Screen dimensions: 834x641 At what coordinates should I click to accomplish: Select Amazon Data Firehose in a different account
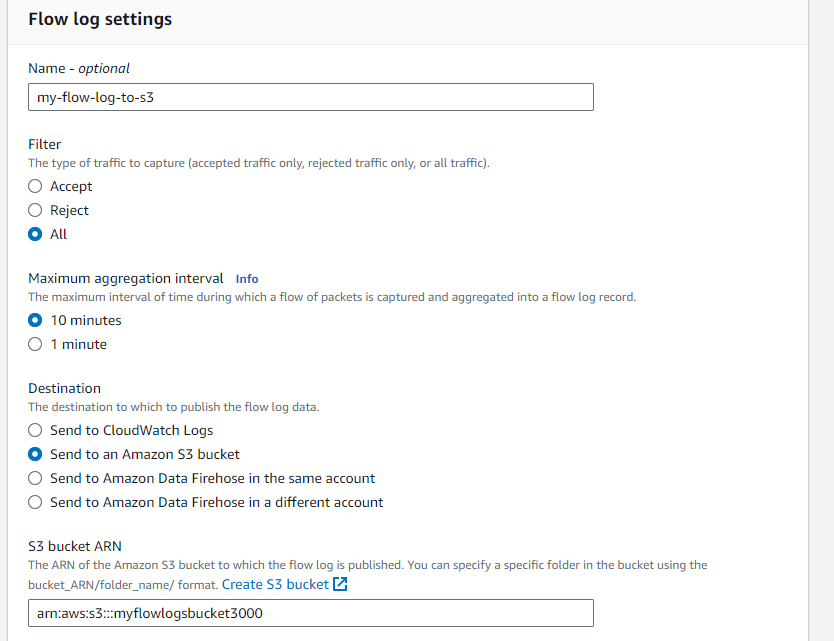pos(36,502)
